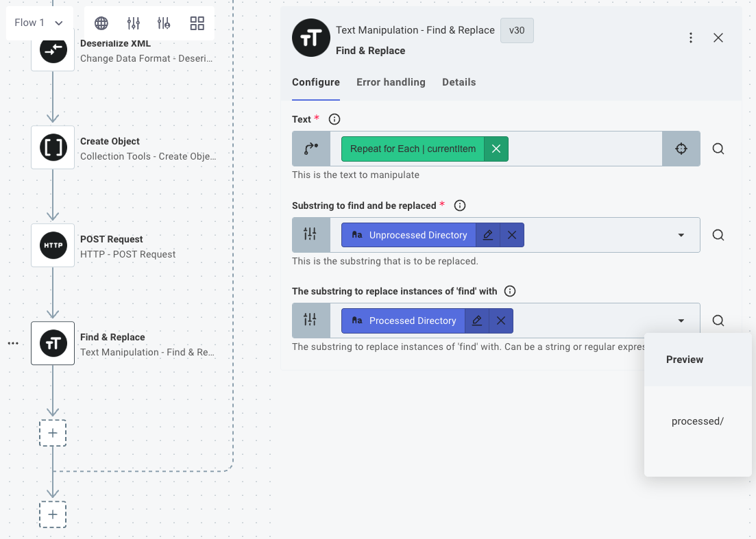756x539 pixels.
Task: Click the v30 version badge
Action: point(517,31)
